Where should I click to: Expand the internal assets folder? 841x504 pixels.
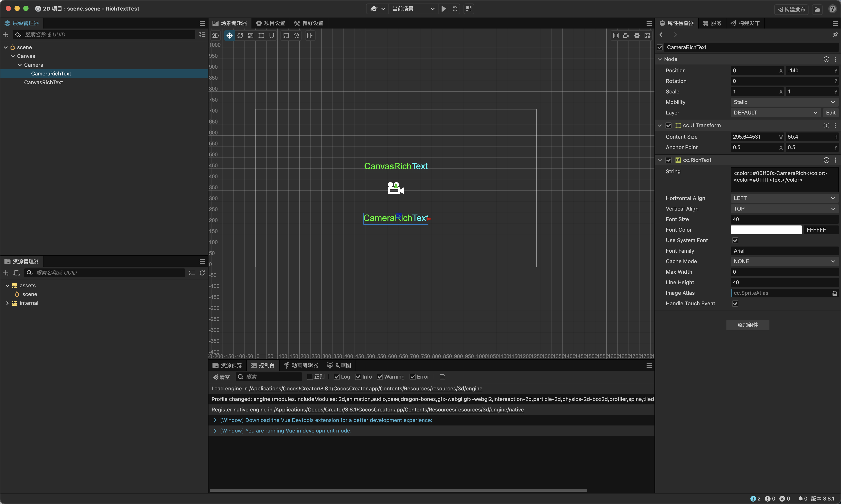click(x=7, y=303)
